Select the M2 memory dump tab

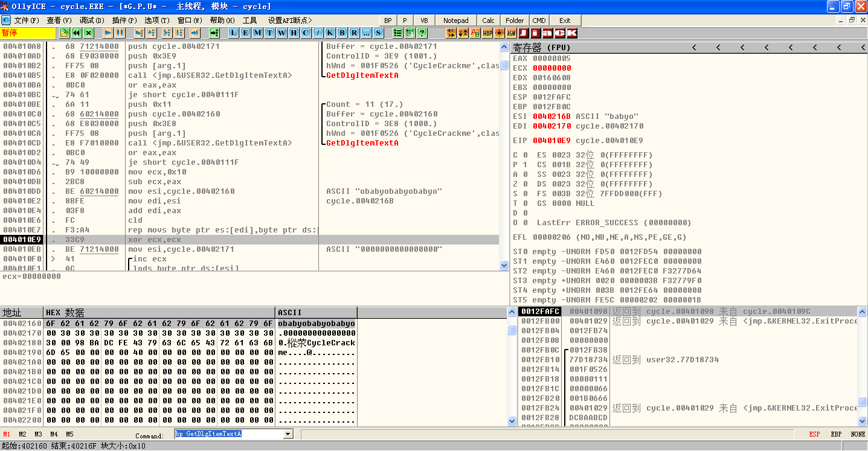pyautogui.click(x=22, y=434)
